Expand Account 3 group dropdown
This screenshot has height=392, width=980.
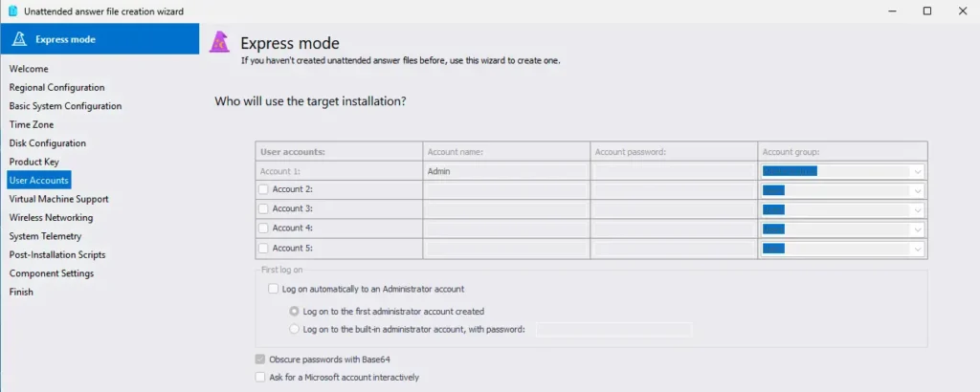842,209
